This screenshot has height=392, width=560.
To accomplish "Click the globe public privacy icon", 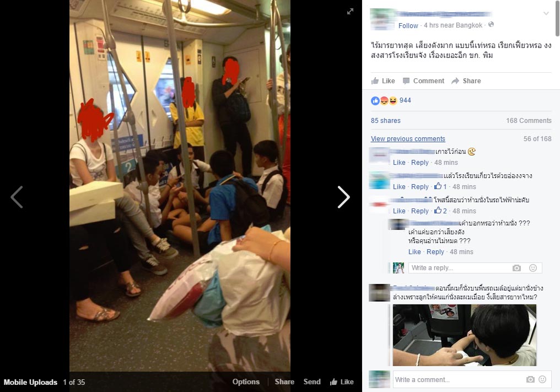I will click(491, 25).
